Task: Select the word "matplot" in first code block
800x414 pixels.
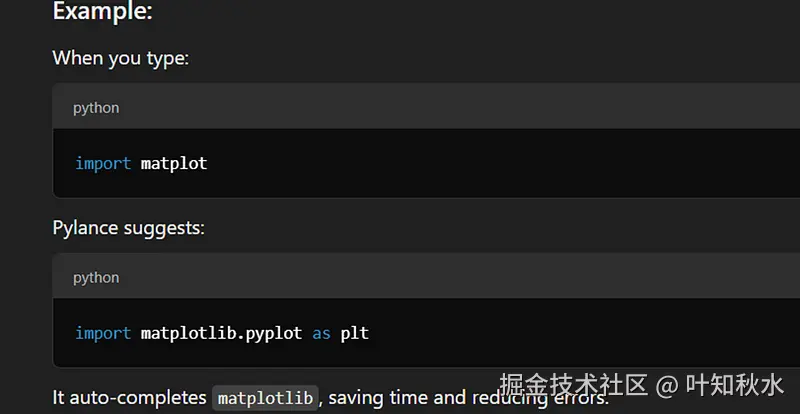Action: pyautogui.click(x=174, y=163)
